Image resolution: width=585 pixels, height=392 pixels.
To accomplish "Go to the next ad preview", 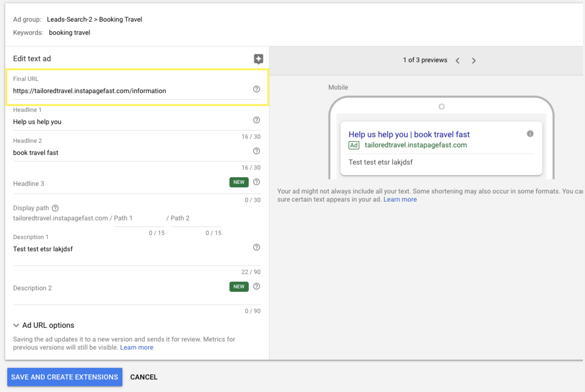I will pos(473,60).
